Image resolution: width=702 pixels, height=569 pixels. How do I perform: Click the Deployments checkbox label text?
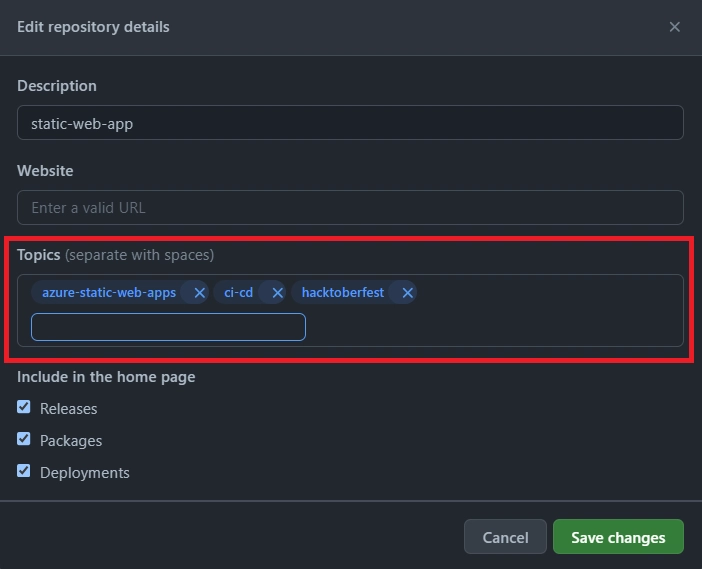(x=85, y=473)
